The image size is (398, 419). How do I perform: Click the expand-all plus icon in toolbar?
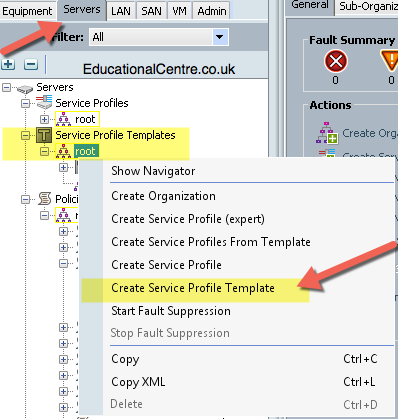pos(8,64)
